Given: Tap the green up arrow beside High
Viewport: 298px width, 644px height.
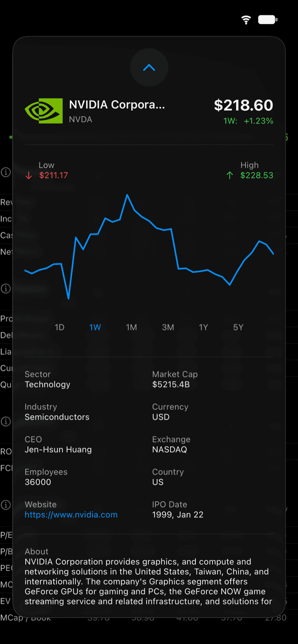Looking at the screenshot, I should click(x=229, y=176).
